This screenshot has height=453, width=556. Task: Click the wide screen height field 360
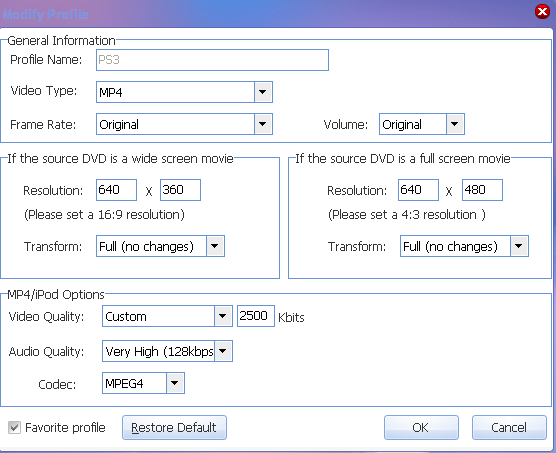(x=180, y=190)
